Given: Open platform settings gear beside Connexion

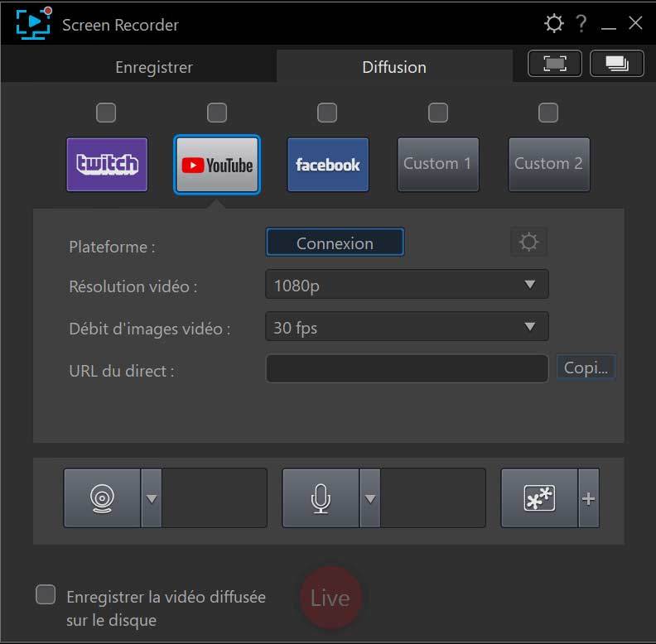Looking at the screenshot, I should coord(528,242).
